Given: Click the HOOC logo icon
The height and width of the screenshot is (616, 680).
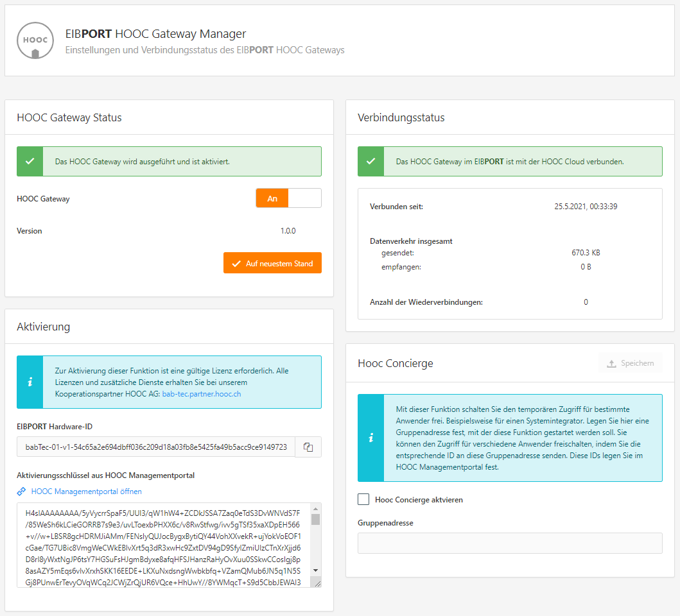Looking at the screenshot, I should pos(35,41).
